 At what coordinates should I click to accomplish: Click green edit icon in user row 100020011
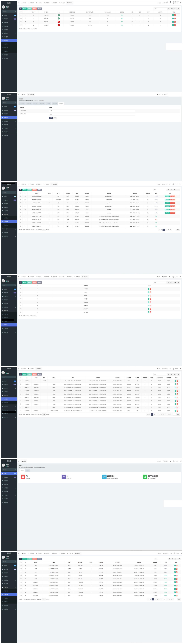175,381
